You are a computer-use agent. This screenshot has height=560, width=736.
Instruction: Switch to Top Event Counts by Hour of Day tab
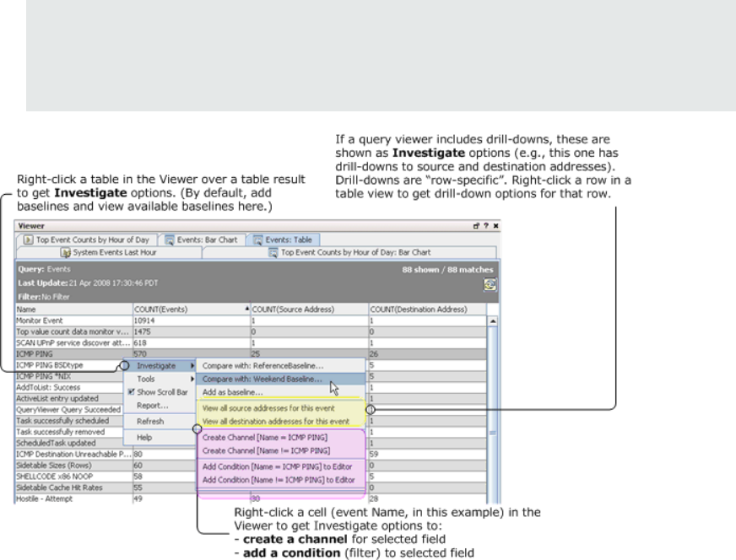(x=87, y=240)
